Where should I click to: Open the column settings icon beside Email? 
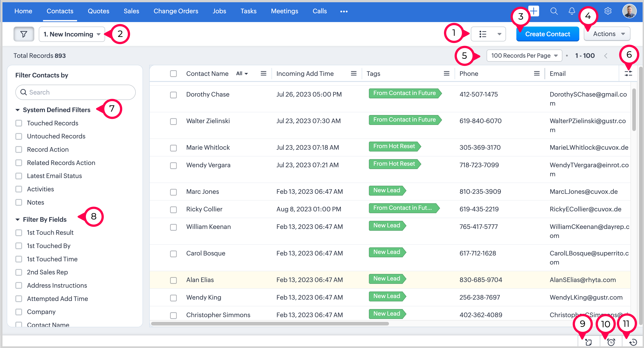[x=628, y=74]
